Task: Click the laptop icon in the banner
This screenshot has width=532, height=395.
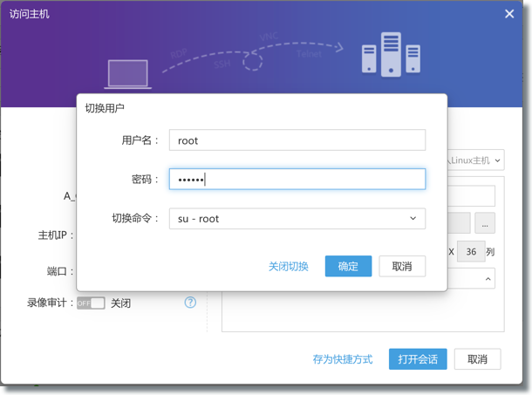Action: 128,73
